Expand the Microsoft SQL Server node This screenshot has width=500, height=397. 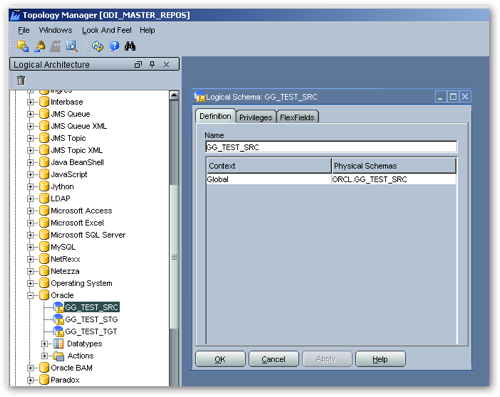click(31, 235)
